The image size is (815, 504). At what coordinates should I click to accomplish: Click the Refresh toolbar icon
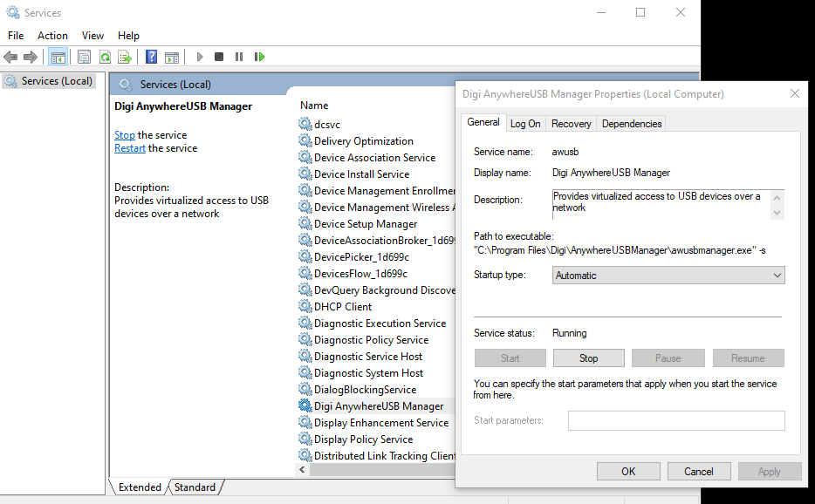click(105, 57)
